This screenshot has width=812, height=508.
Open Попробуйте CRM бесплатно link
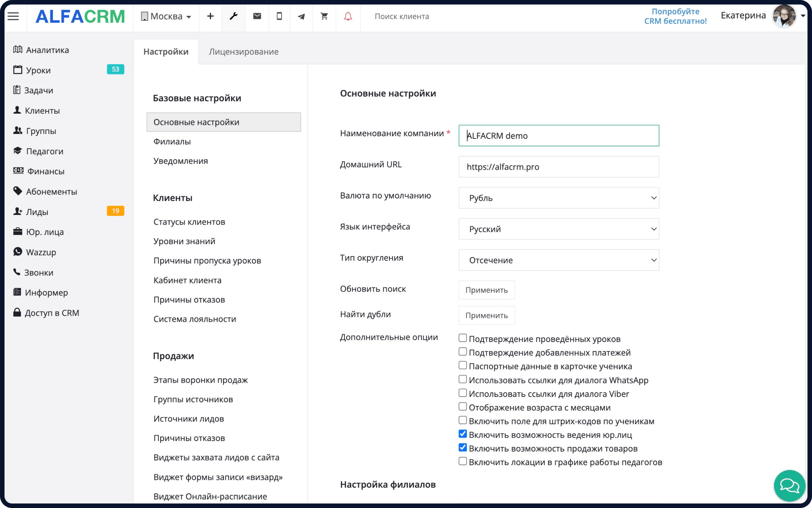point(676,16)
